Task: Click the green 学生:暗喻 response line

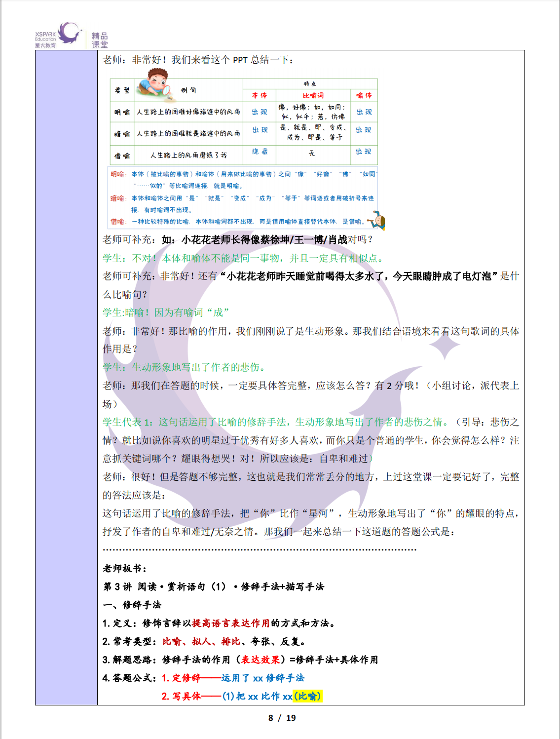Action: tap(165, 312)
